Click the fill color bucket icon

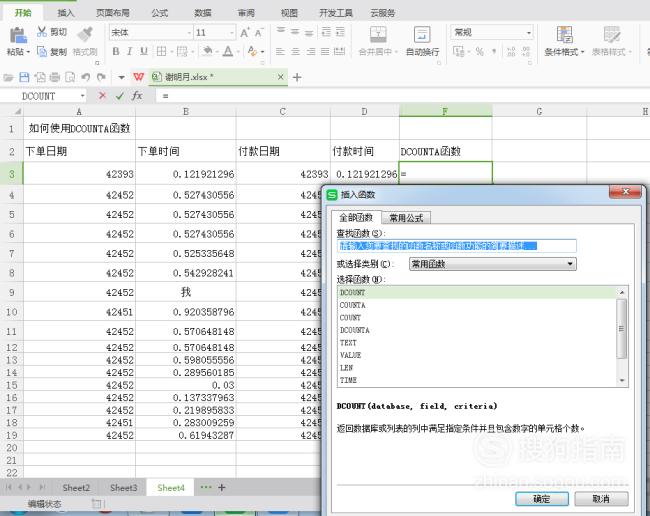[x=207, y=51]
